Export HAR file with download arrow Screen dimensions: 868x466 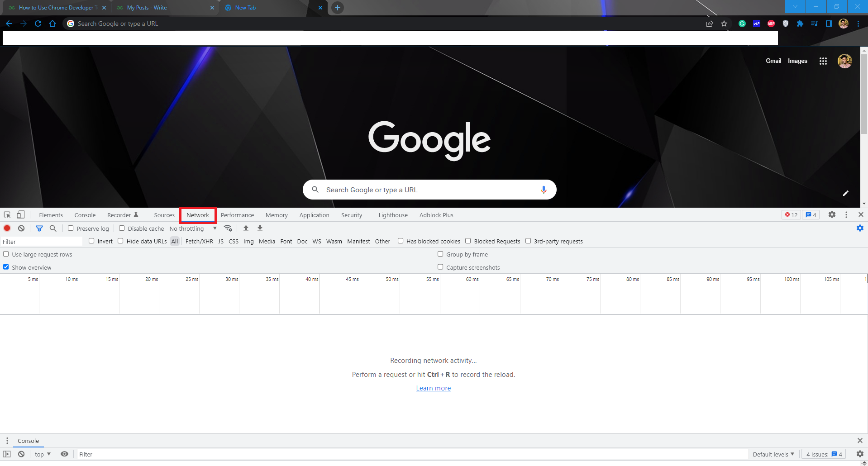tap(260, 228)
